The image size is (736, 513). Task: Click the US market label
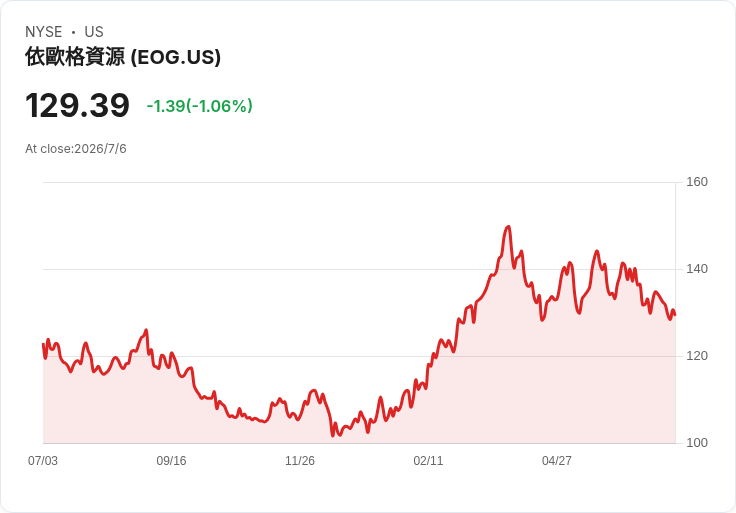point(94,32)
